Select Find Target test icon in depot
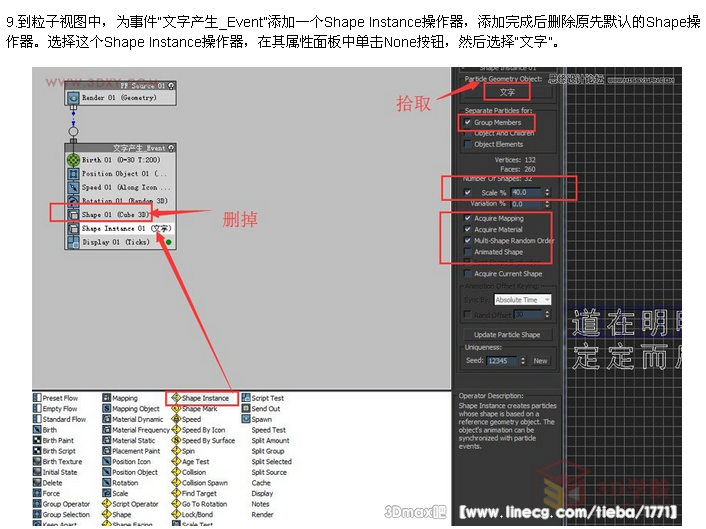 (176, 493)
